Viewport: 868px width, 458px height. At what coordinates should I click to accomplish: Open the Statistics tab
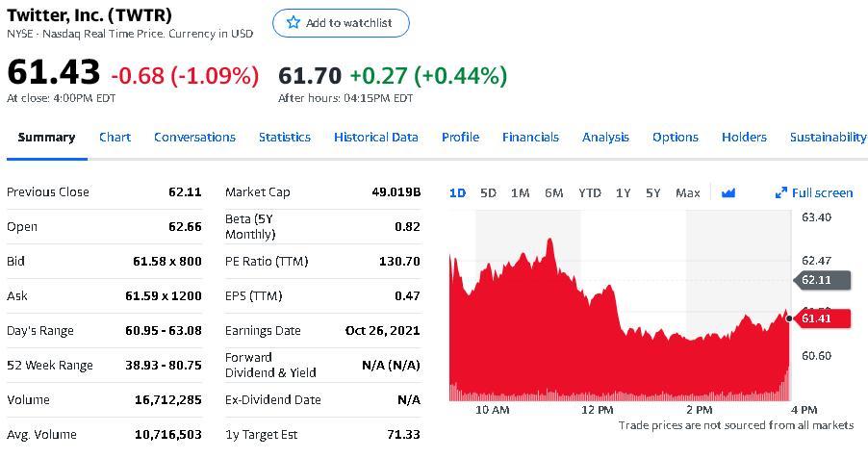284,137
